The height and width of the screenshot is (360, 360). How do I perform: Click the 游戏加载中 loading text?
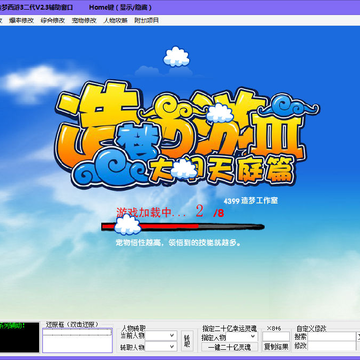151,212
